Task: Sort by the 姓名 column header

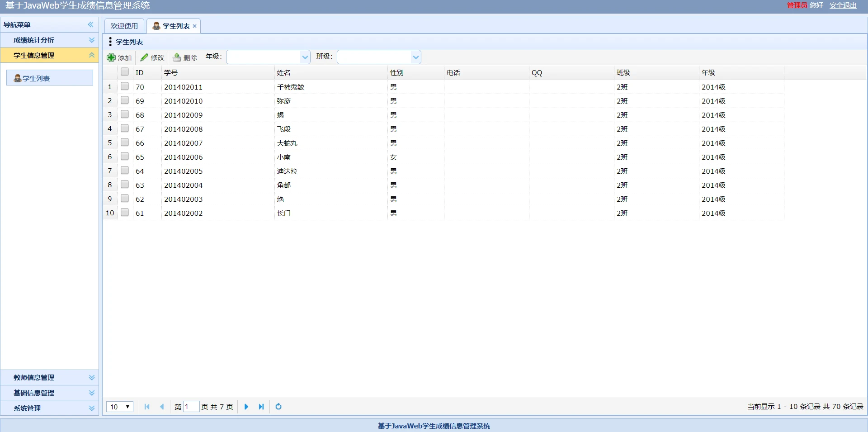Action: click(x=331, y=72)
